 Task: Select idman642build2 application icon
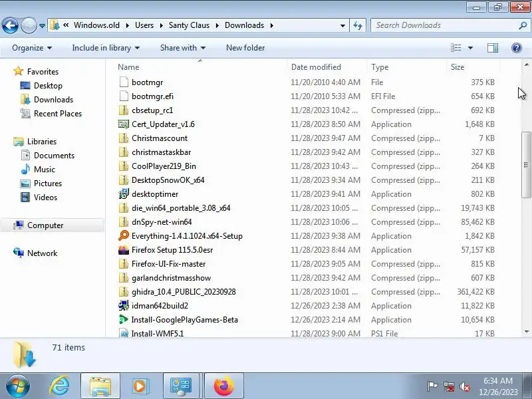click(124, 306)
